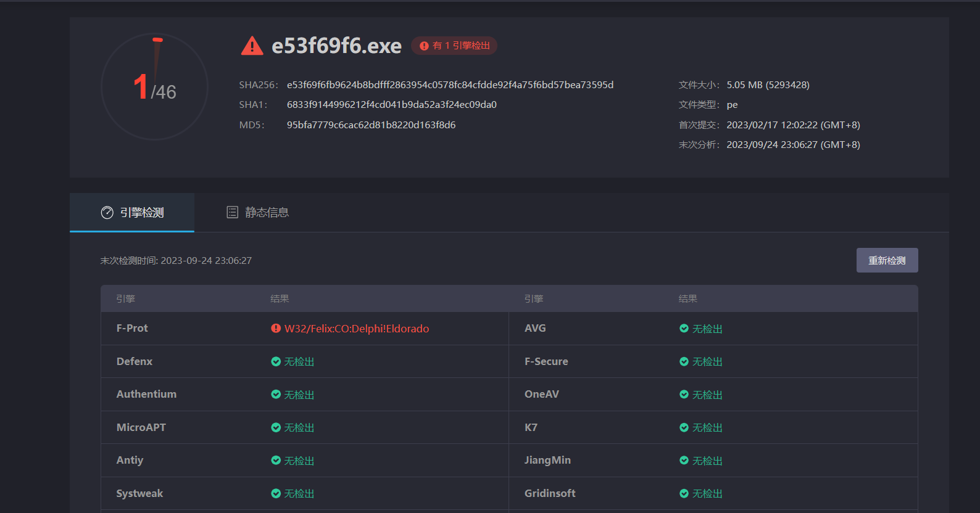Click the JiangMin engine name
This screenshot has width=980, height=513.
(547, 460)
